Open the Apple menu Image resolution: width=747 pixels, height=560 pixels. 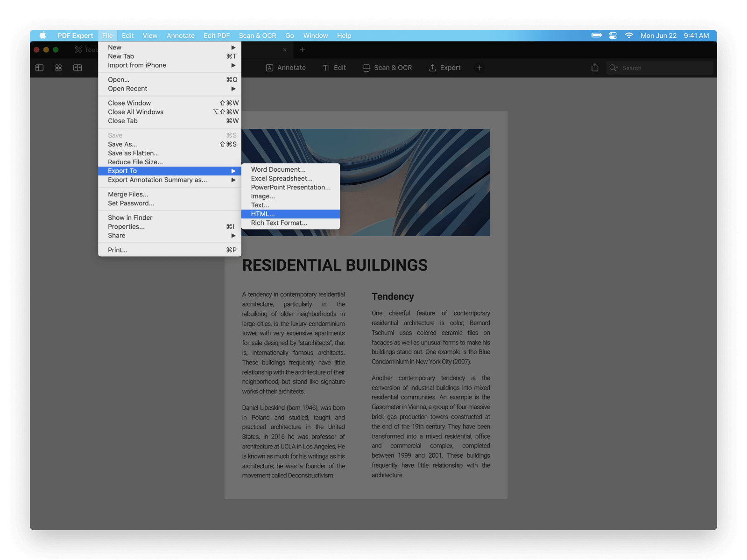pos(43,35)
